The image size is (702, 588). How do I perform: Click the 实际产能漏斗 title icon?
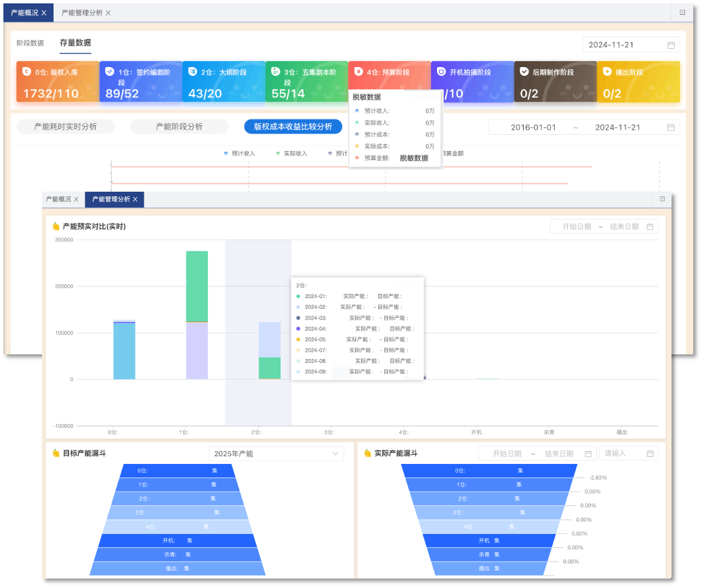(367, 453)
